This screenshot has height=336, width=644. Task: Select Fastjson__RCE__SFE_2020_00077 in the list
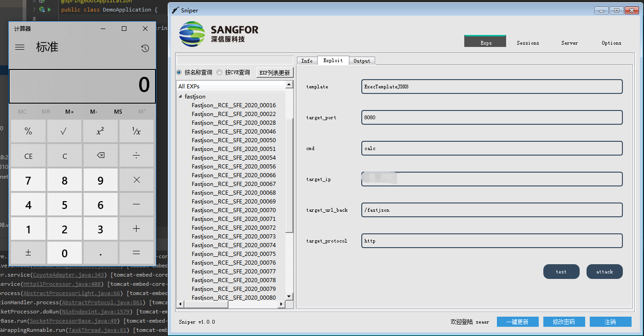tap(234, 272)
